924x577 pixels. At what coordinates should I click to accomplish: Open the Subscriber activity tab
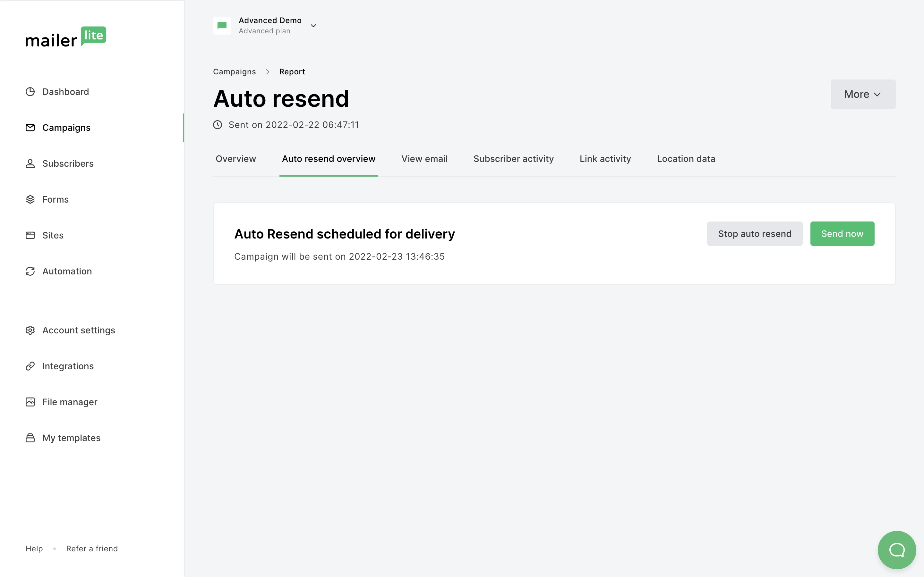tap(513, 159)
